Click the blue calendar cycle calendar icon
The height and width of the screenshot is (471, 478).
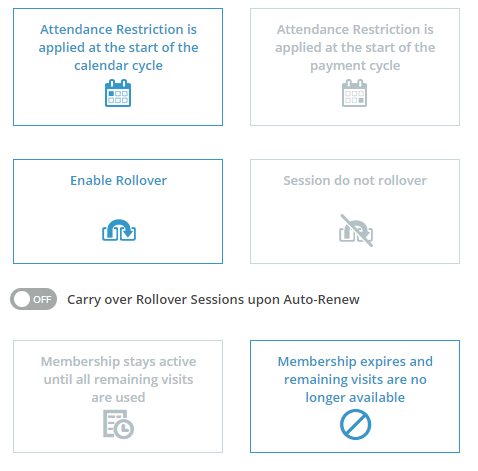118,93
